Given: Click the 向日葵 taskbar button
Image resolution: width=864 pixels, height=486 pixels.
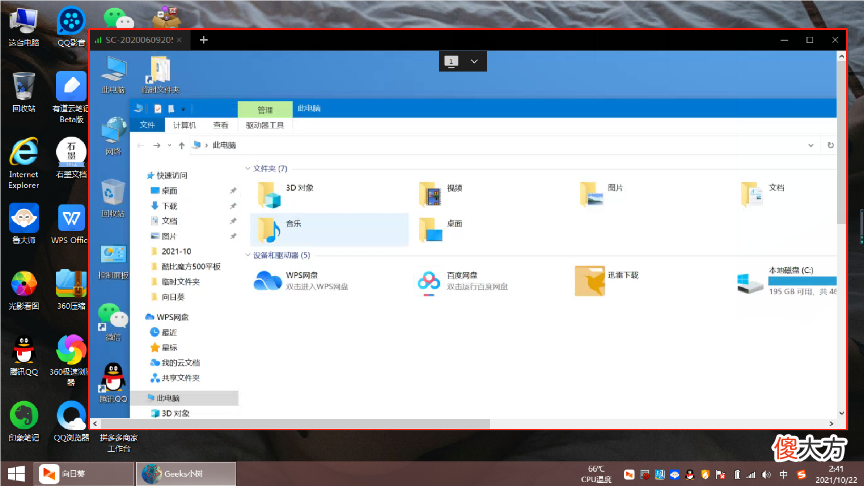Looking at the screenshot, I should [x=86, y=474].
